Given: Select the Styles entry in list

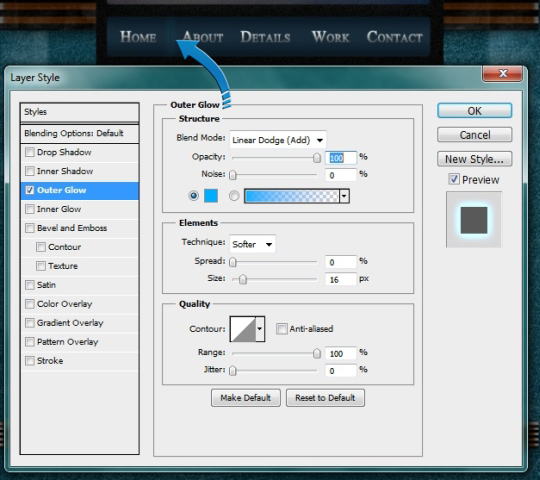Looking at the screenshot, I should pos(80,112).
